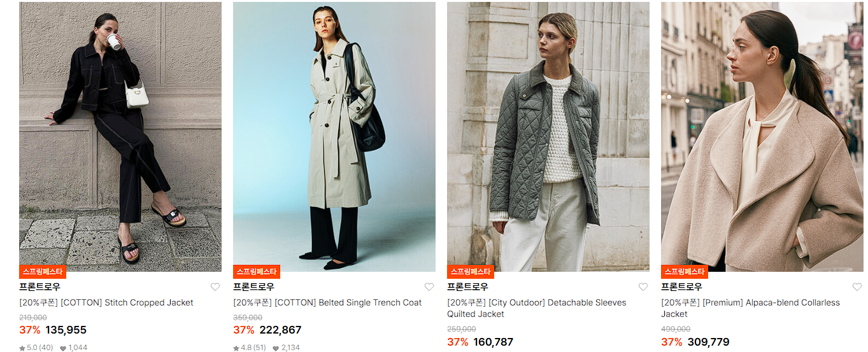Image resolution: width=868 pixels, height=352 pixels.
Task: Click 스프링페스타 badge on the trench coat
Action: coord(257,272)
